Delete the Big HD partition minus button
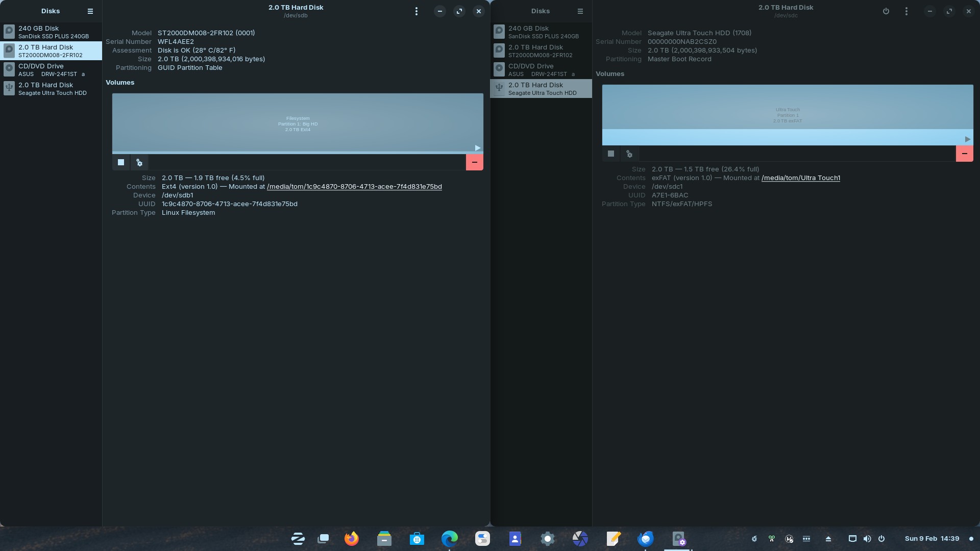The image size is (980, 551). coord(474,162)
